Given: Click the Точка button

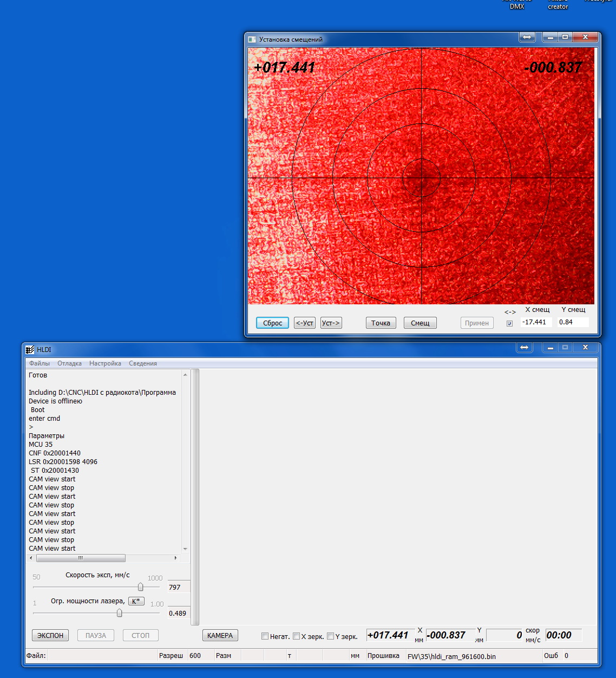Looking at the screenshot, I should coord(381,323).
